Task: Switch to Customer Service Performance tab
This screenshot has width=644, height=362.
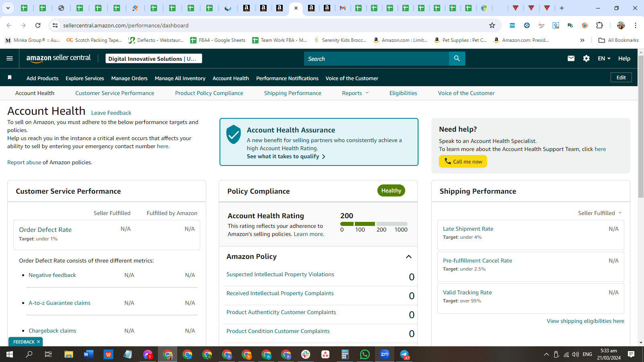Action: point(115,93)
